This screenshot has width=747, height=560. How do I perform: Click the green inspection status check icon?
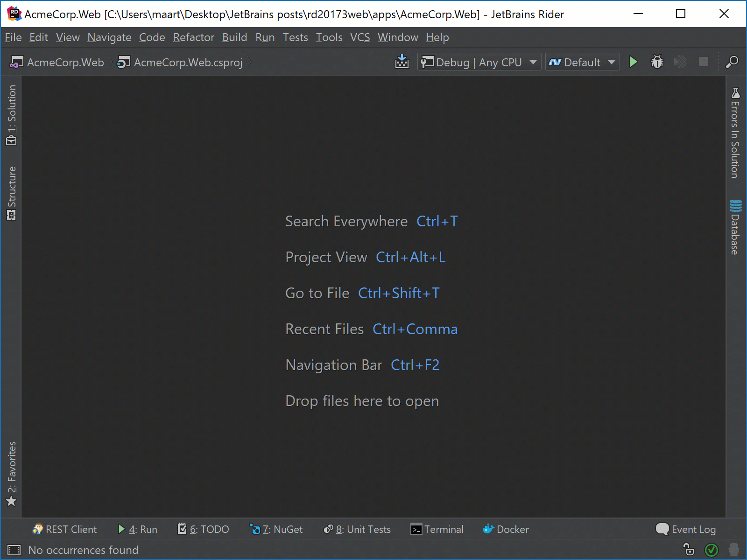(x=712, y=550)
